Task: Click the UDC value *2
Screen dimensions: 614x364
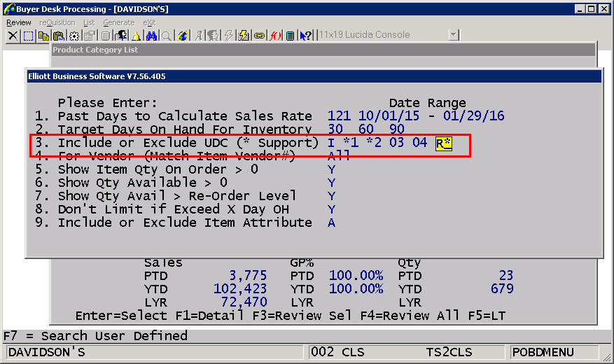Action: coord(374,143)
